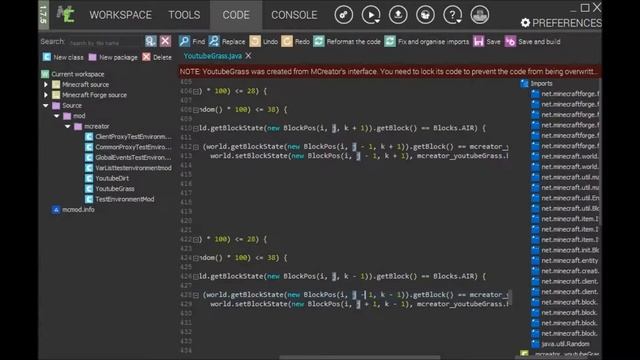
Task: Select the YoutubeGrass.java editor tab
Action: point(213,56)
